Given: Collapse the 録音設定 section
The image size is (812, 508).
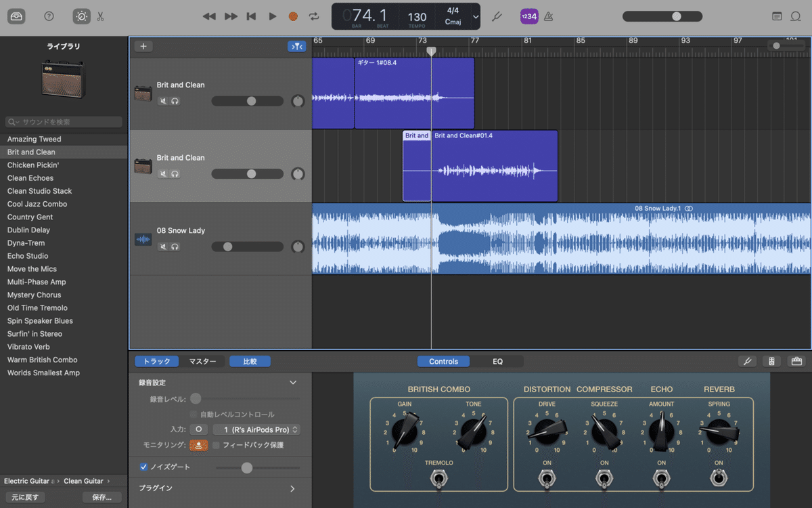Looking at the screenshot, I should [x=293, y=383].
